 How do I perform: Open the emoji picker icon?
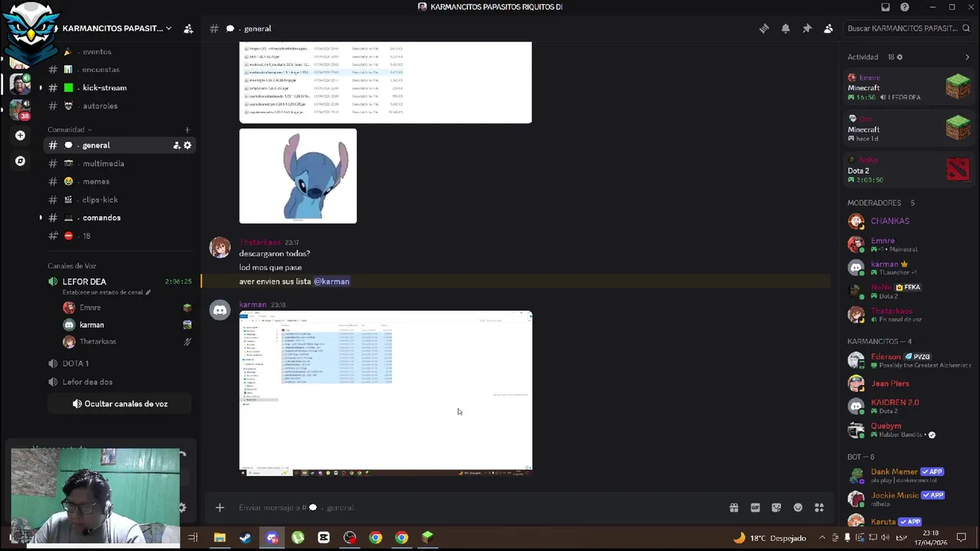click(798, 507)
